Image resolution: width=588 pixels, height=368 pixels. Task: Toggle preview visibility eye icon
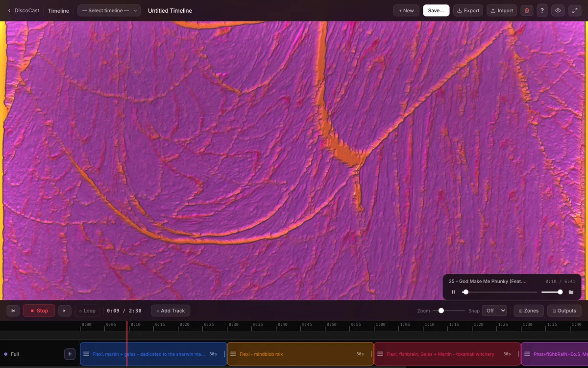point(558,10)
